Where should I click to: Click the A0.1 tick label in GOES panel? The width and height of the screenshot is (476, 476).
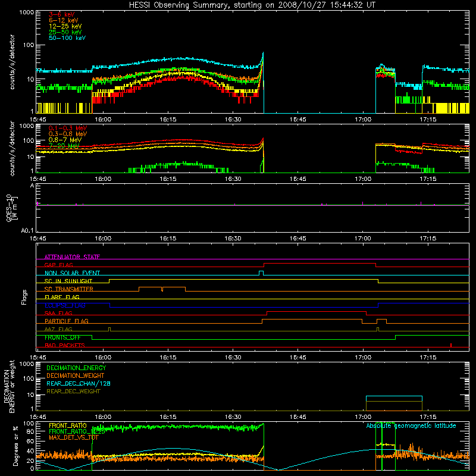(x=27, y=231)
